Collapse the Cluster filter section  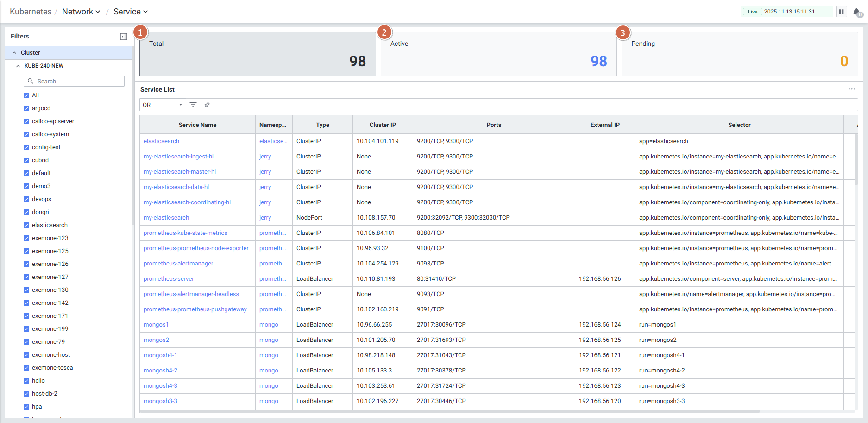tap(14, 53)
